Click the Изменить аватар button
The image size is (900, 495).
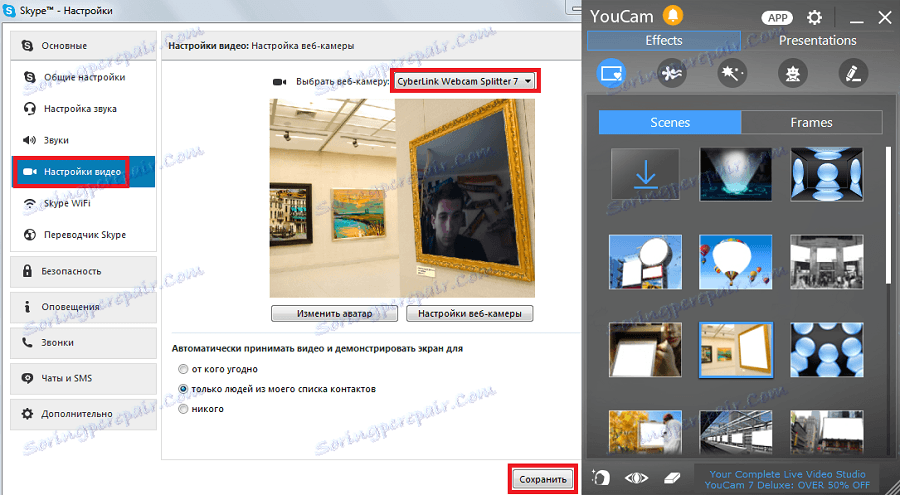(x=334, y=314)
